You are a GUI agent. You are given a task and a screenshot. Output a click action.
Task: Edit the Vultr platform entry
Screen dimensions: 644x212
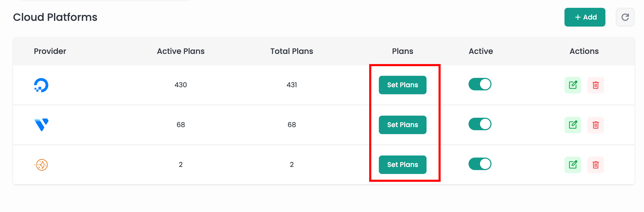(573, 125)
